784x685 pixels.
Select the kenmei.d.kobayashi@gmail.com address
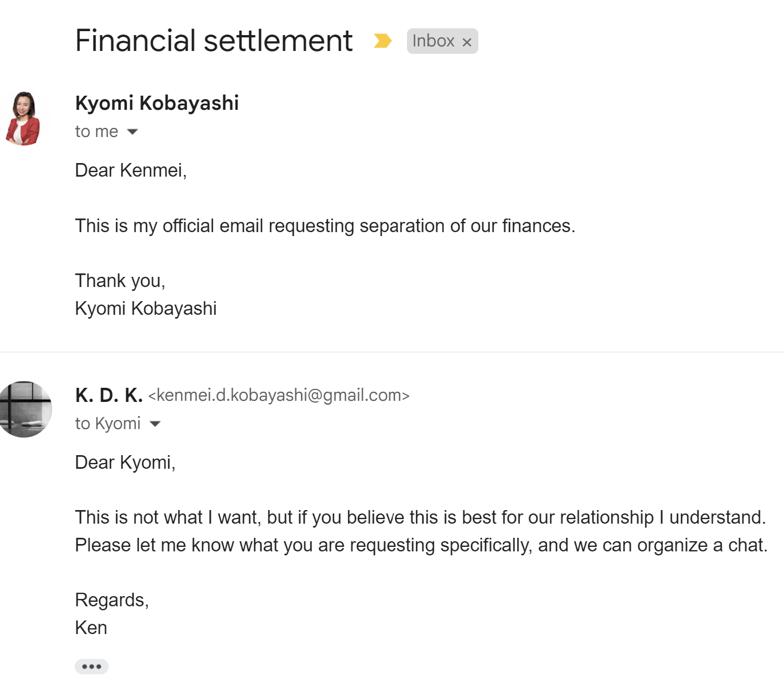tap(279, 395)
